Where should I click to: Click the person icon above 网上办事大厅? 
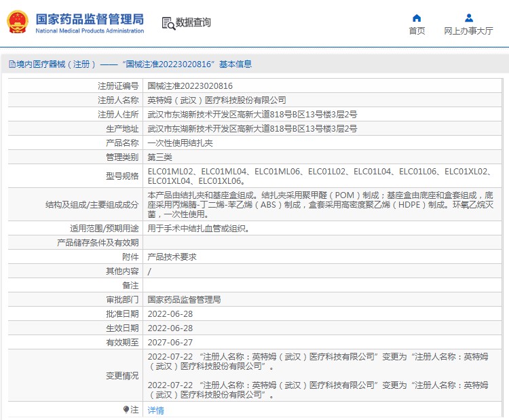pyautogui.click(x=468, y=18)
